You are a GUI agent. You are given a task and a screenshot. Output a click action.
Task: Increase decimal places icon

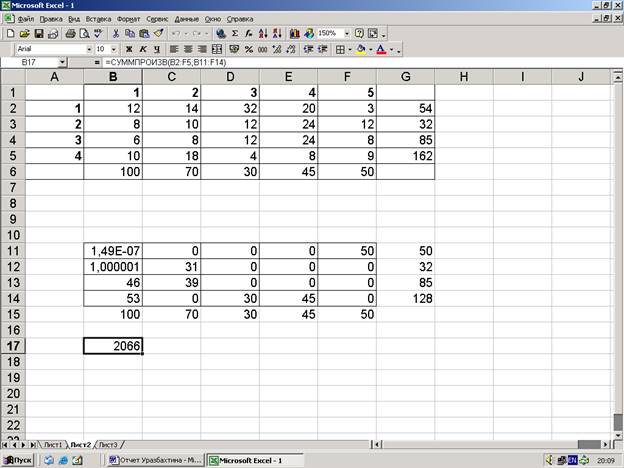coord(277,49)
